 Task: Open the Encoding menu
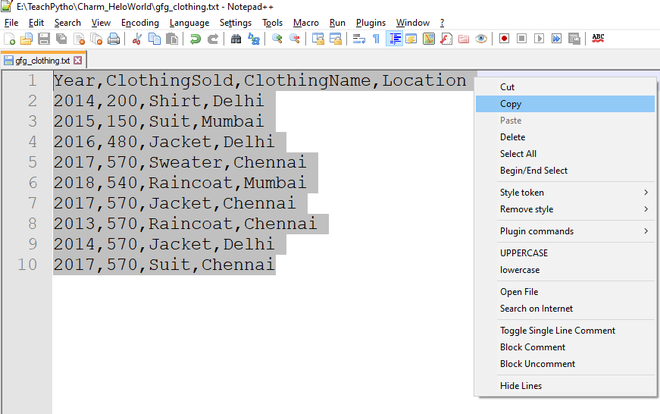click(x=140, y=23)
